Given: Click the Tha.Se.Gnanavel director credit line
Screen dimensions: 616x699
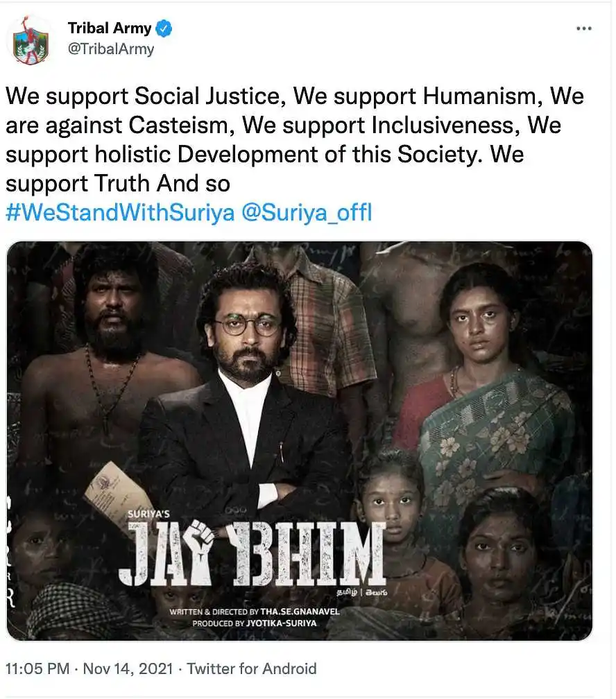Looking at the screenshot, I should [x=255, y=612].
